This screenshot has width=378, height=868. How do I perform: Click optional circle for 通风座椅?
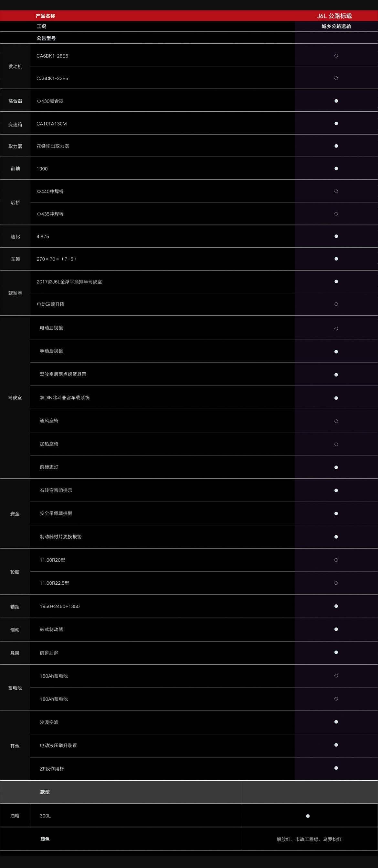tap(336, 421)
